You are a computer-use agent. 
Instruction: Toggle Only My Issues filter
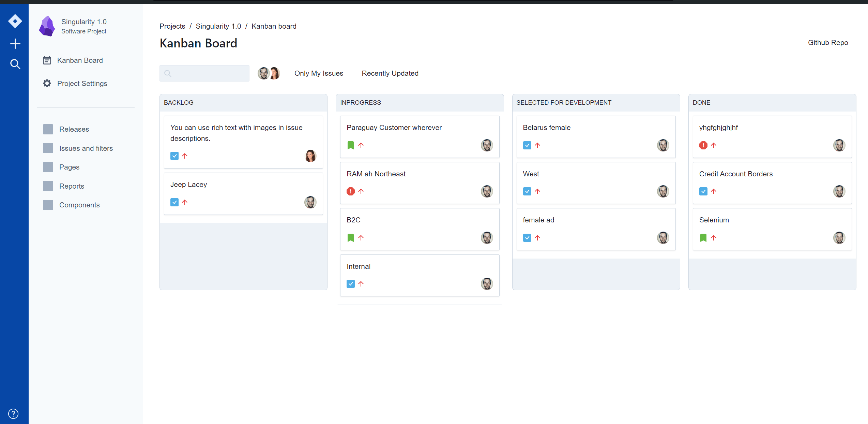click(x=319, y=73)
